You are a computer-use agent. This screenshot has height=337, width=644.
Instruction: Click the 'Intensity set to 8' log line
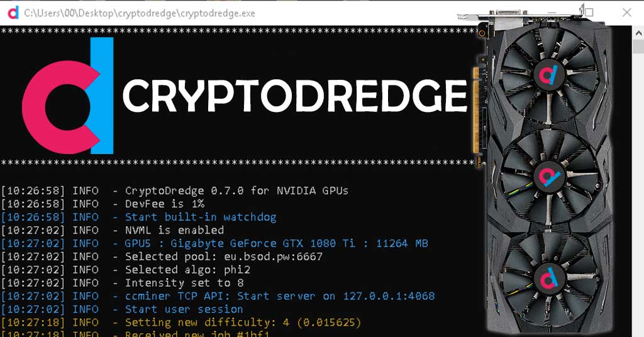123,283
